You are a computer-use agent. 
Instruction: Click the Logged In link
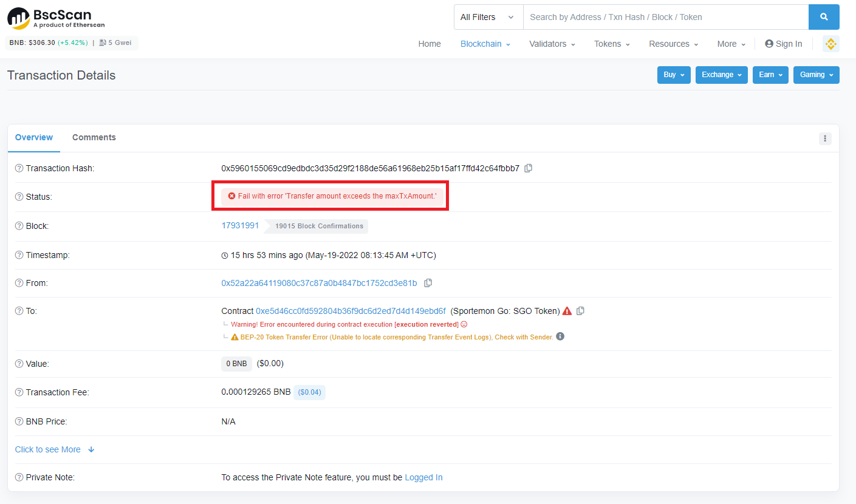[423, 477]
